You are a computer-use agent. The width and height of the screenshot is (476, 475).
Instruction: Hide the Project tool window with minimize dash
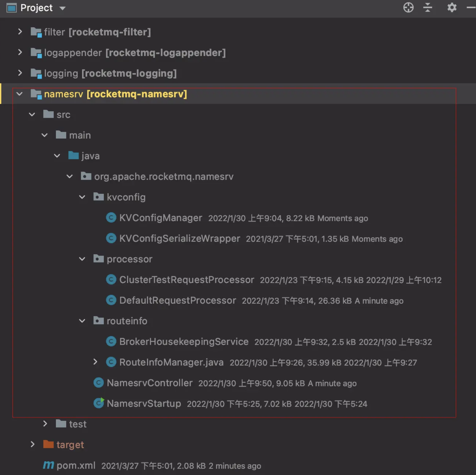coord(471,7)
